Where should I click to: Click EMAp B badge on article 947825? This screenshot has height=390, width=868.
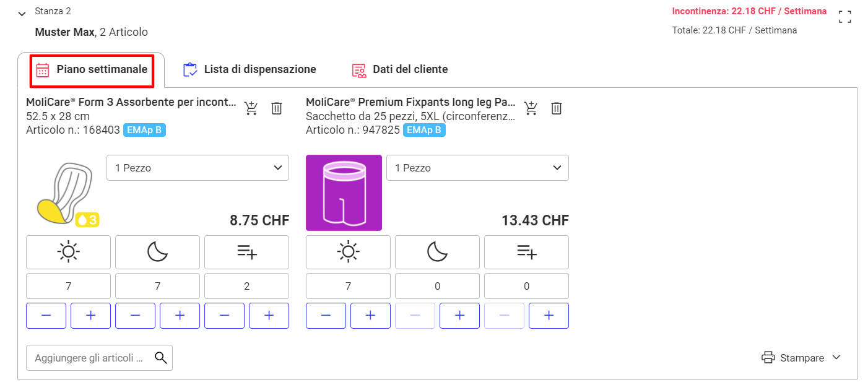[424, 130]
